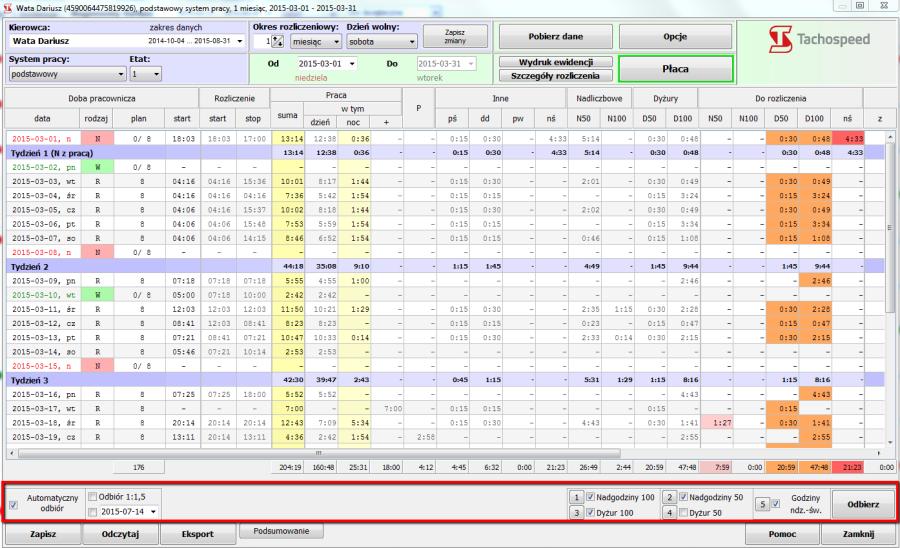Screen dimensions: 900x548
Task: Click the Zapisz zmiany button
Action: coord(455,37)
